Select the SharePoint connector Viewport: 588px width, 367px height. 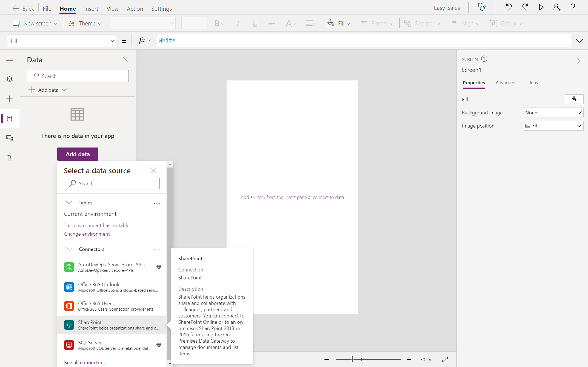click(112, 325)
